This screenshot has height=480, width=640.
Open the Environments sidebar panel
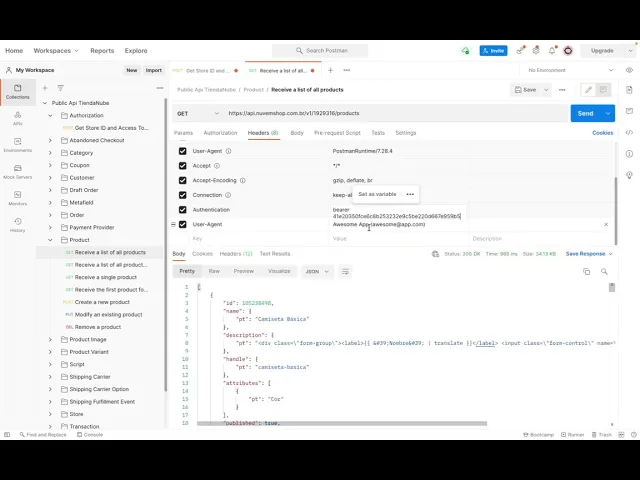point(18,145)
